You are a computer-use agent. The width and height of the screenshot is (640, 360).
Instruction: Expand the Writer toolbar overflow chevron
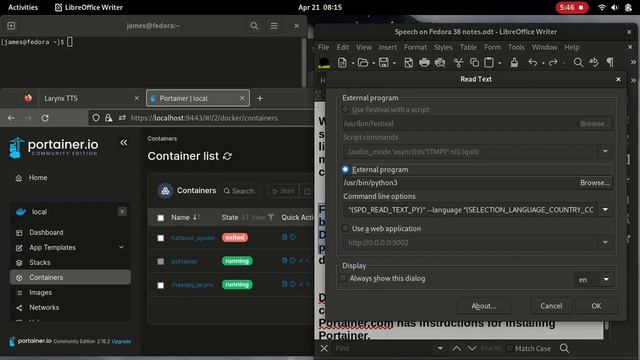click(x=633, y=62)
